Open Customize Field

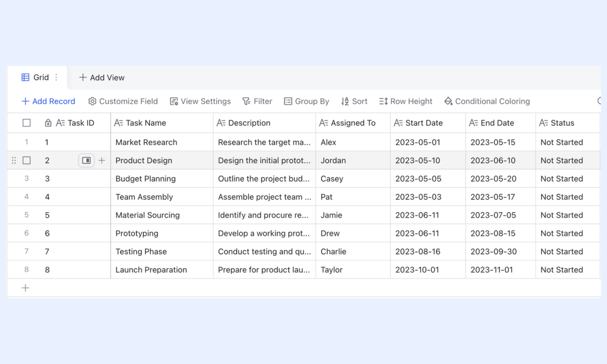(123, 101)
